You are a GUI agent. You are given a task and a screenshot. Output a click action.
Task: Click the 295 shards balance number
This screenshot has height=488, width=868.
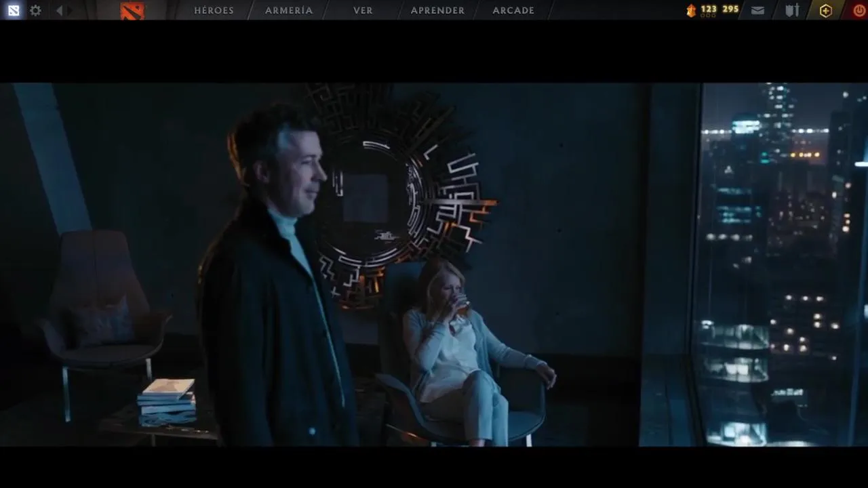tap(730, 9)
